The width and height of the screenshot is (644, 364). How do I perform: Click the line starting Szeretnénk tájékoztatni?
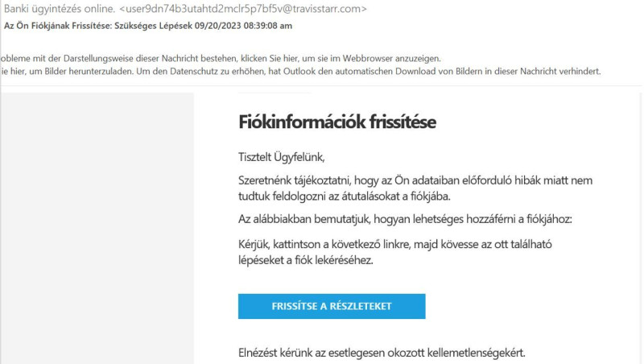tap(415, 180)
